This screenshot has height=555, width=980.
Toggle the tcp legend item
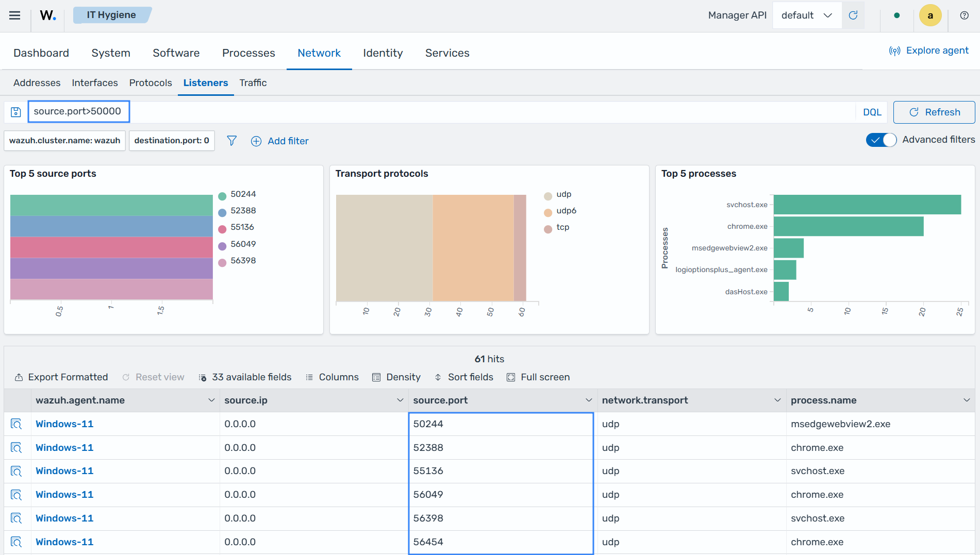click(x=557, y=227)
